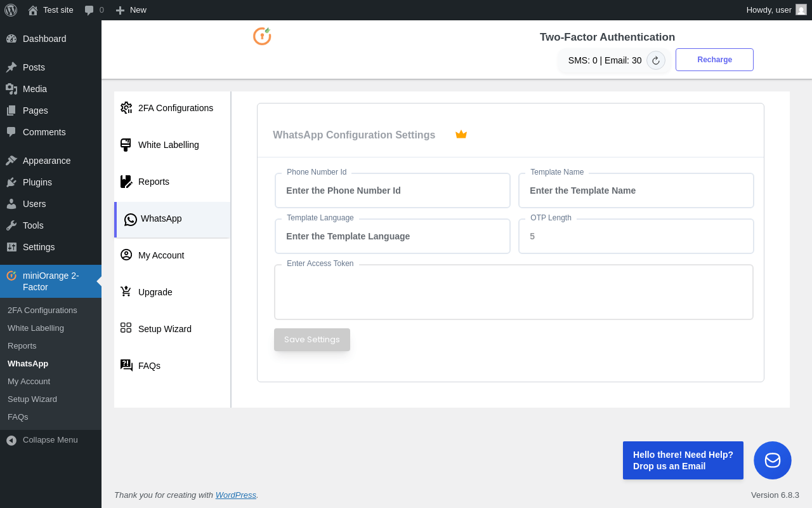
Task: Click the premium crown icon beside WhatsApp settings
Action: coord(461,135)
